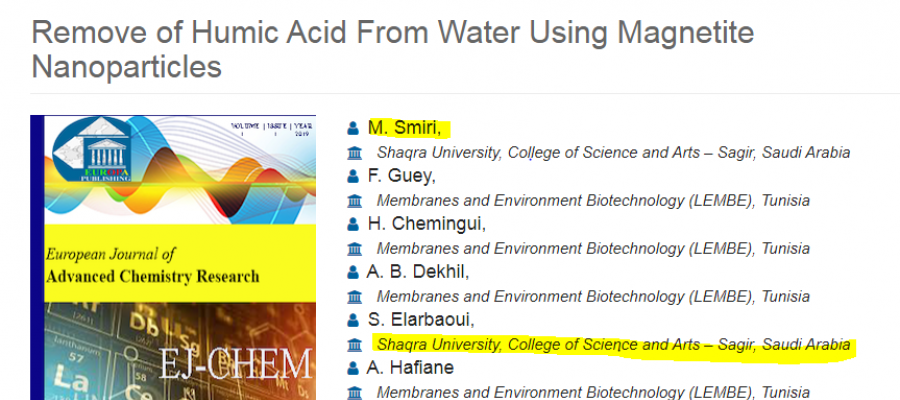900x400 pixels.
Task: Open author S. Elarbaoui's name
Action: (x=421, y=320)
